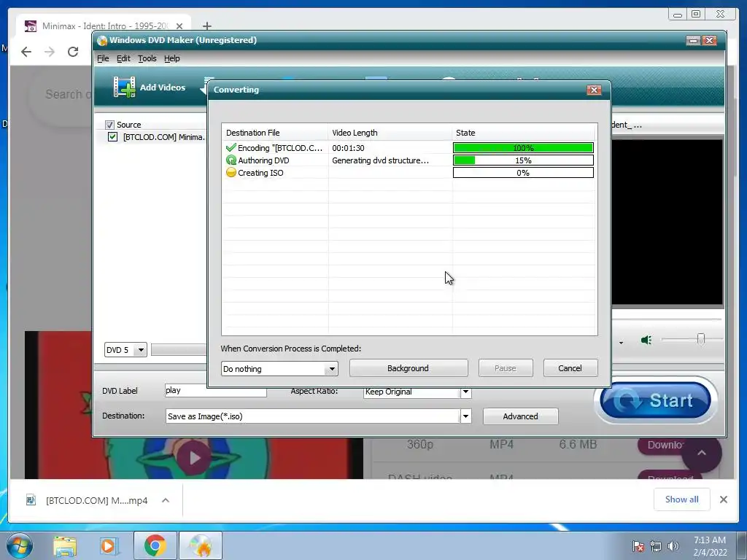Click the Generating dvd structure text

click(380, 160)
